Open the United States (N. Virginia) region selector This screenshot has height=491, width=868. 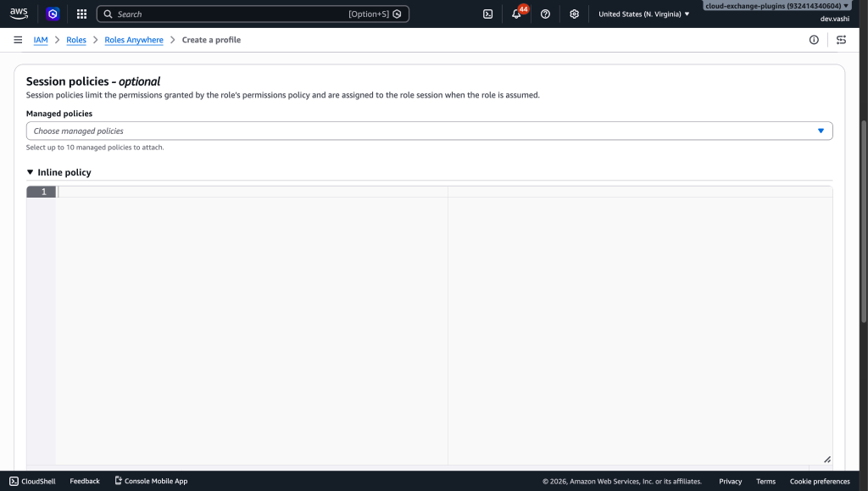click(x=644, y=14)
